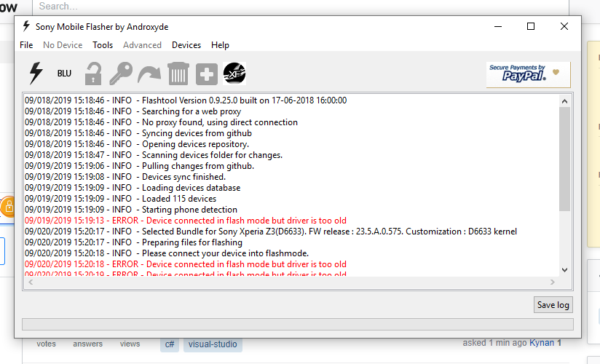Maximize the Sony Mobile Flasher window
The width and height of the screenshot is (600, 364).
pos(531,26)
